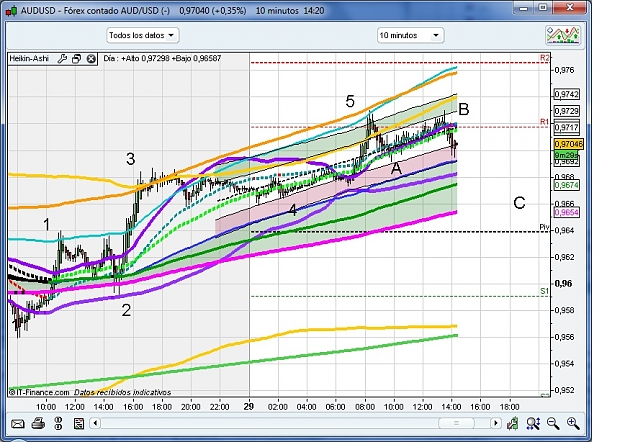Click the '29' date label on time axis
The height and width of the screenshot is (442, 625).
point(249,407)
